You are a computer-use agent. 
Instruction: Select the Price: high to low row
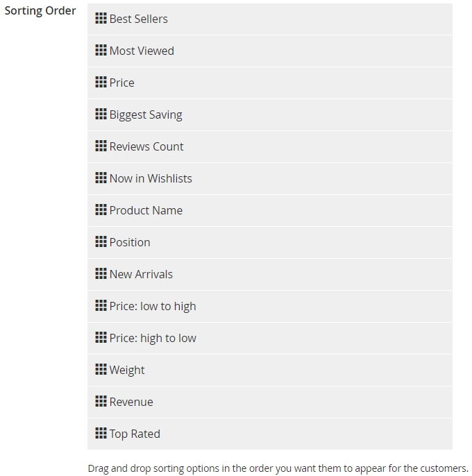(270, 338)
